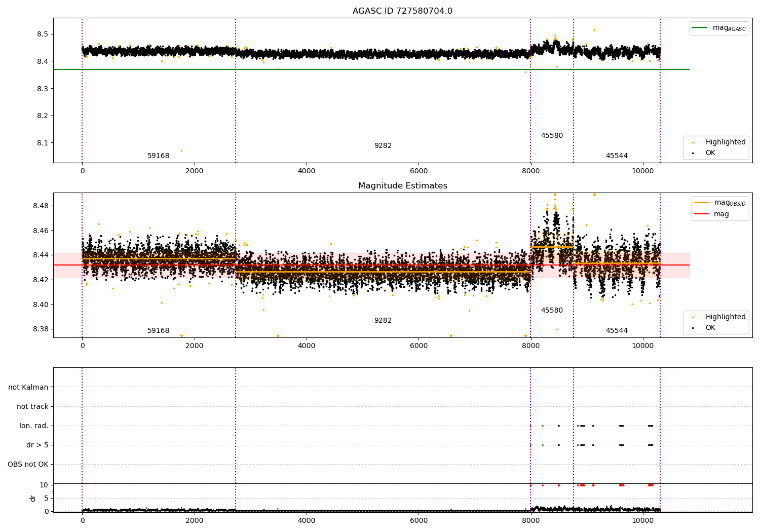Click the dr axis tick label 10
Image resolution: width=760 pixels, height=532 pixels.
pyautogui.click(x=44, y=485)
